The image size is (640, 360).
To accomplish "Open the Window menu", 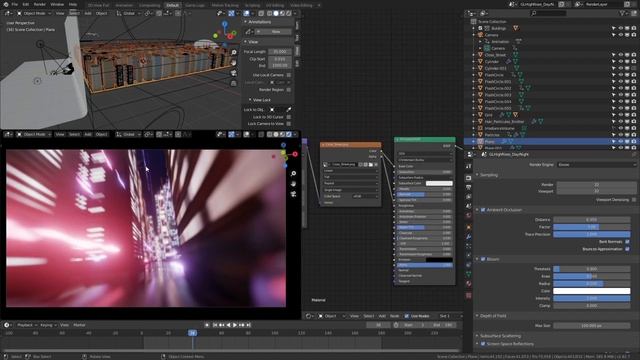I will click(57, 4).
